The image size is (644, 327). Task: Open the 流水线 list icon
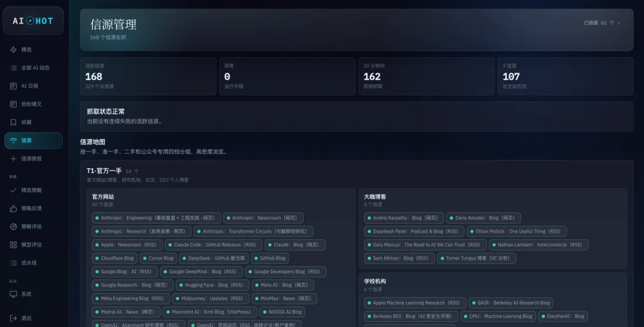coord(13,263)
